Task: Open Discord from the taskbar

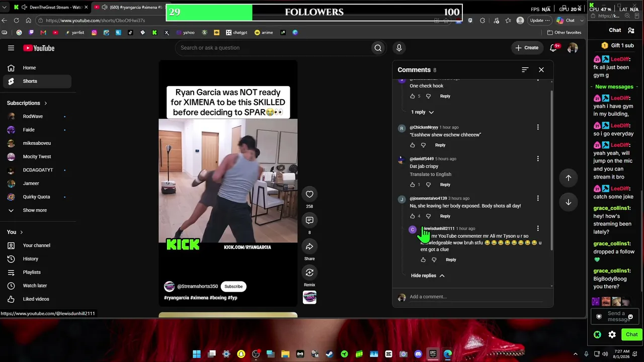Action: [418, 354]
